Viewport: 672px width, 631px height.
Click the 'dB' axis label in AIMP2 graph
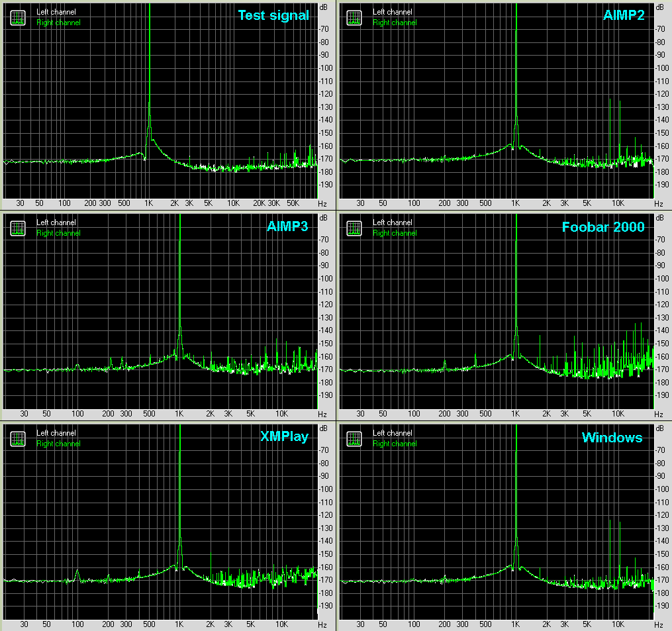[660, 8]
